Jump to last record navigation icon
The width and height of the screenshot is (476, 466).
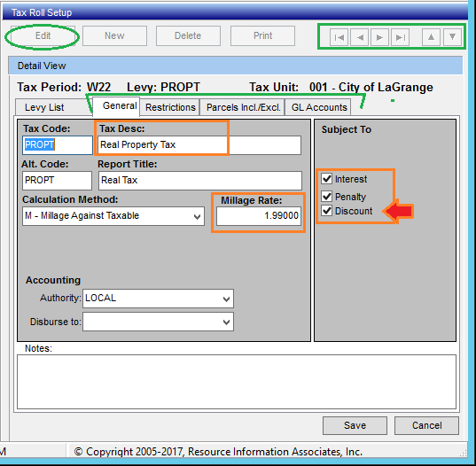click(x=400, y=37)
